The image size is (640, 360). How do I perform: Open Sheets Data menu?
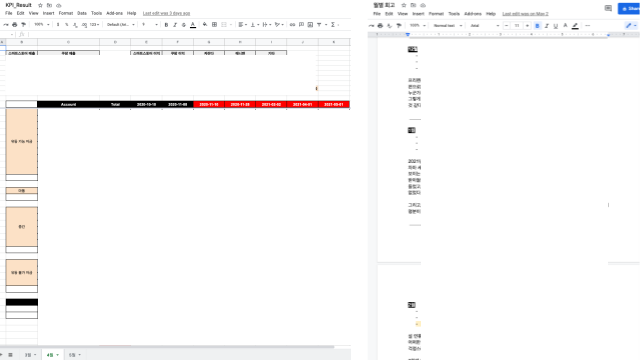pos(82,13)
